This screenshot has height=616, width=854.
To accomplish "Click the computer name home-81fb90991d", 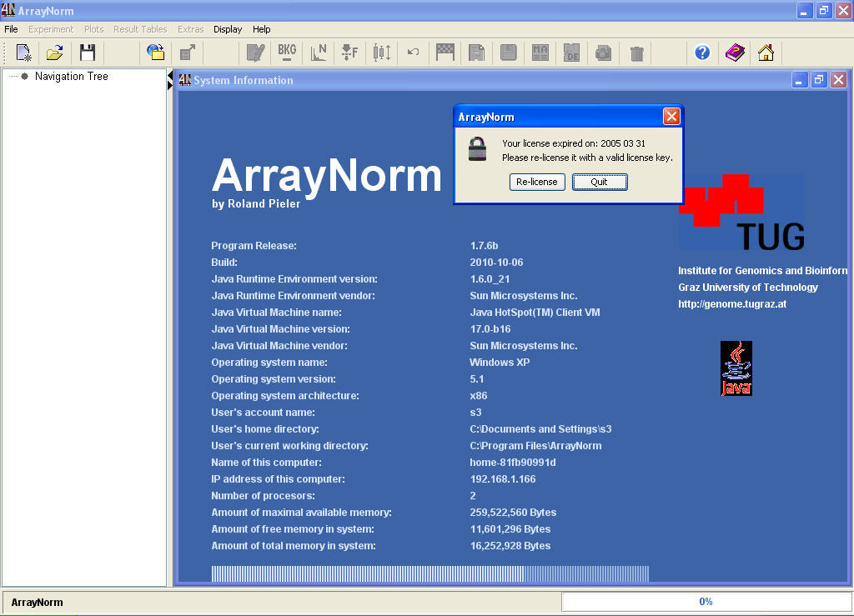I will coord(513,463).
